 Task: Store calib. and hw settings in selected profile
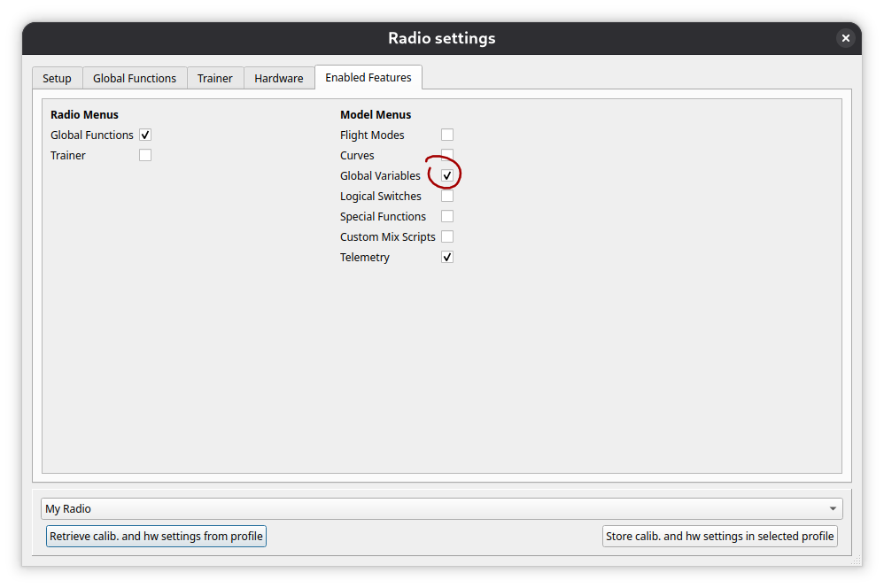pos(719,537)
